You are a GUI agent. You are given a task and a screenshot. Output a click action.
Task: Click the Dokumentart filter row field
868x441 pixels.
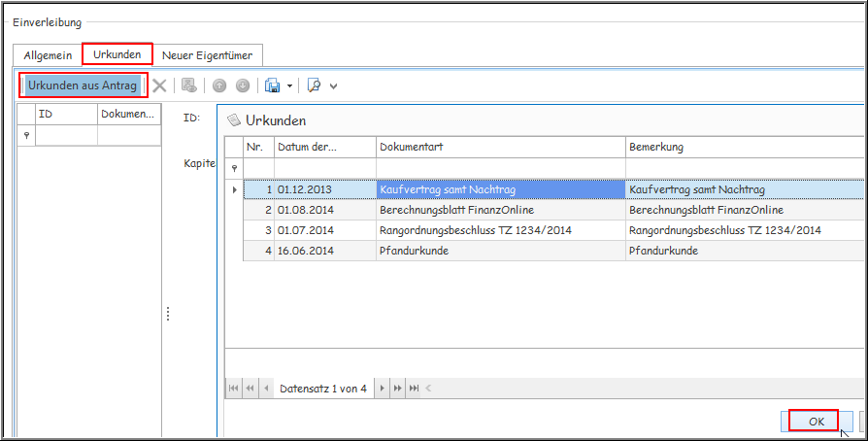click(x=501, y=168)
